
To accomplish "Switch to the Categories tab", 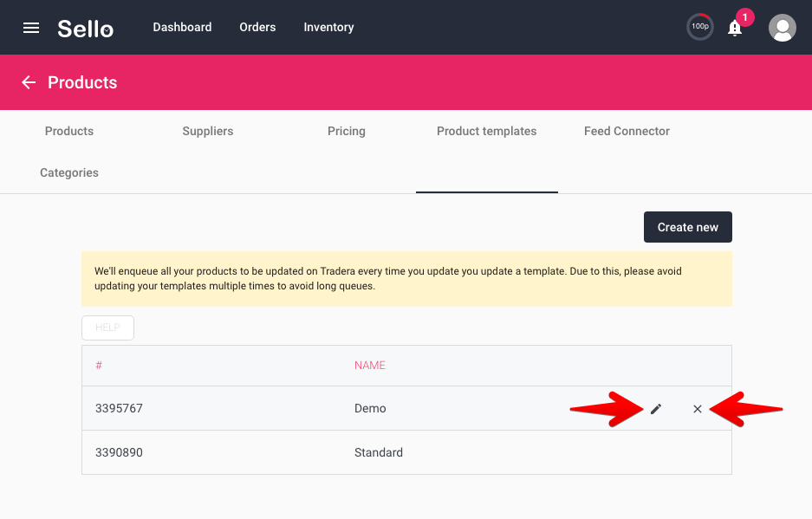I will (x=68, y=172).
